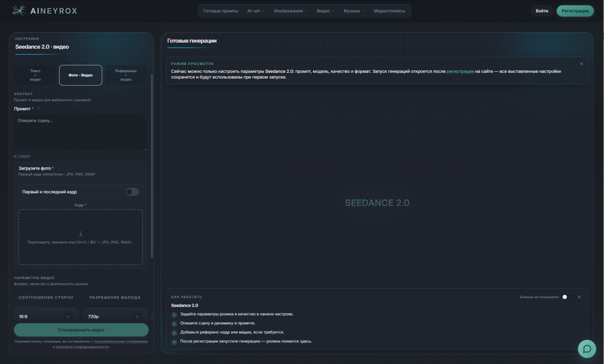
Task: Toggle 'Первый и последний кадр' switch
Action: (132, 192)
